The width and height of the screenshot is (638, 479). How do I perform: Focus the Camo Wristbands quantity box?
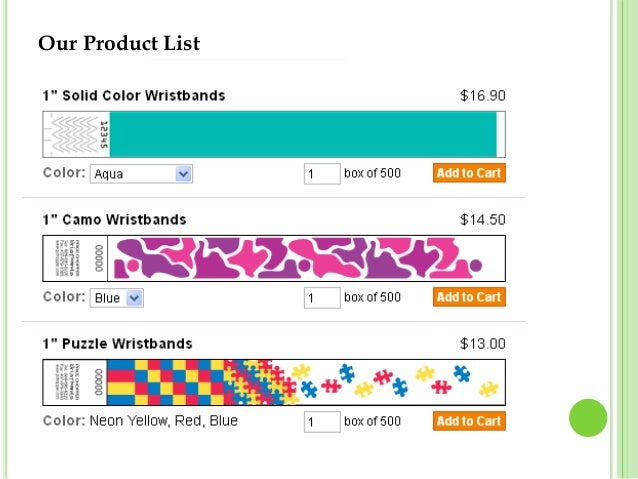click(322, 298)
